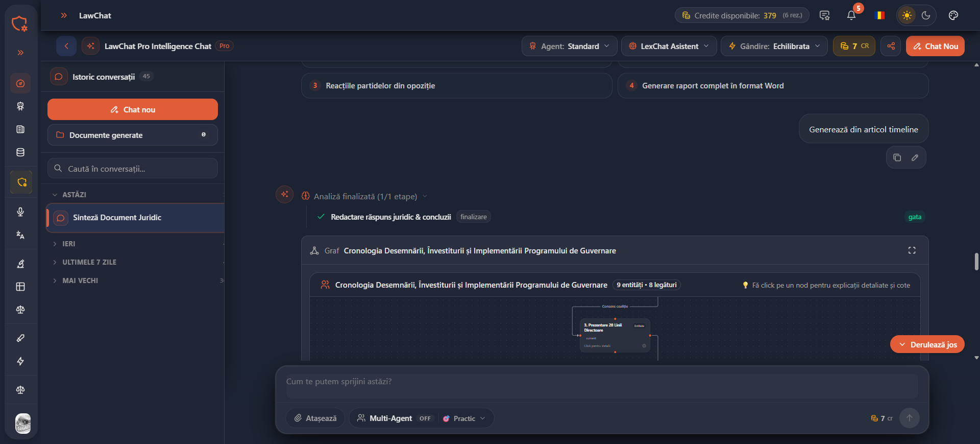This screenshot has height=444, width=980.
Task: Expand 'Analiză finalizată (1/1 etape)' details
Action: [x=364, y=196]
